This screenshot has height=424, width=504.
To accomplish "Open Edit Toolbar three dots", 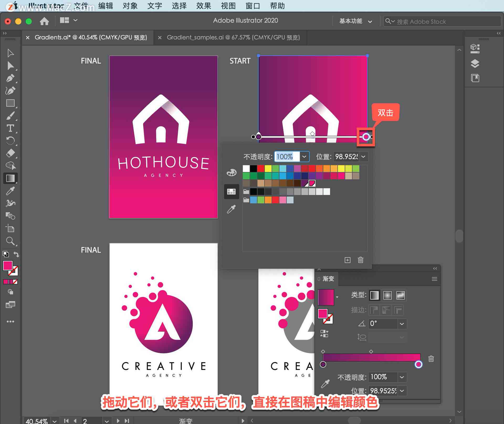I will (x=10, y=322).
